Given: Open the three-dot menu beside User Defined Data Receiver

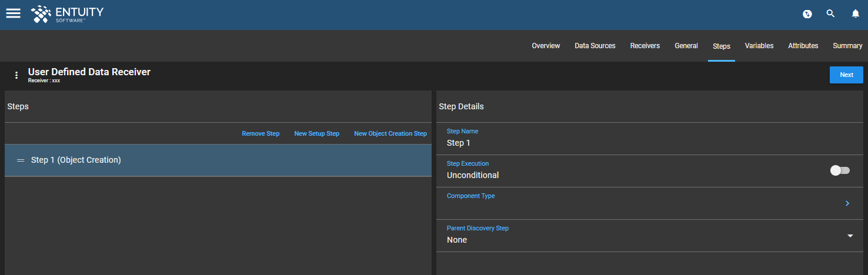Looking at the screenshot, I should pos(16,75).
